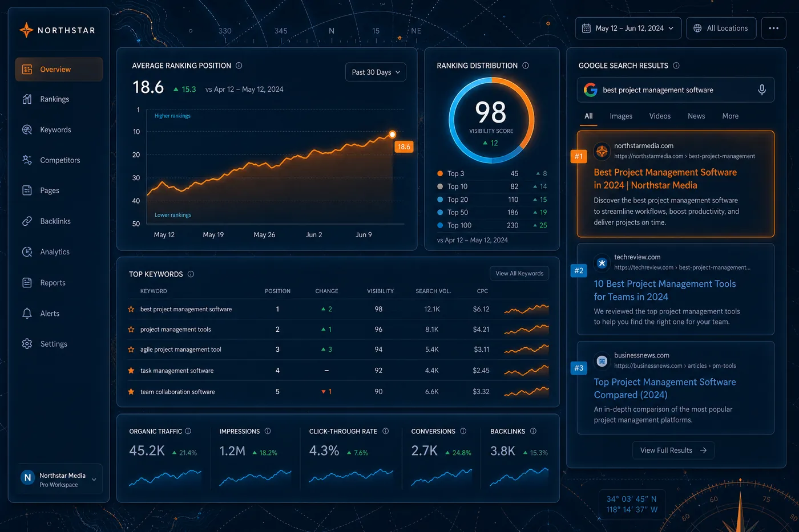Viewport: 799px width, 532px height.
Task: Show info for Organic Traffic metric
Action: pyautogui.click(x=188, y=431)
